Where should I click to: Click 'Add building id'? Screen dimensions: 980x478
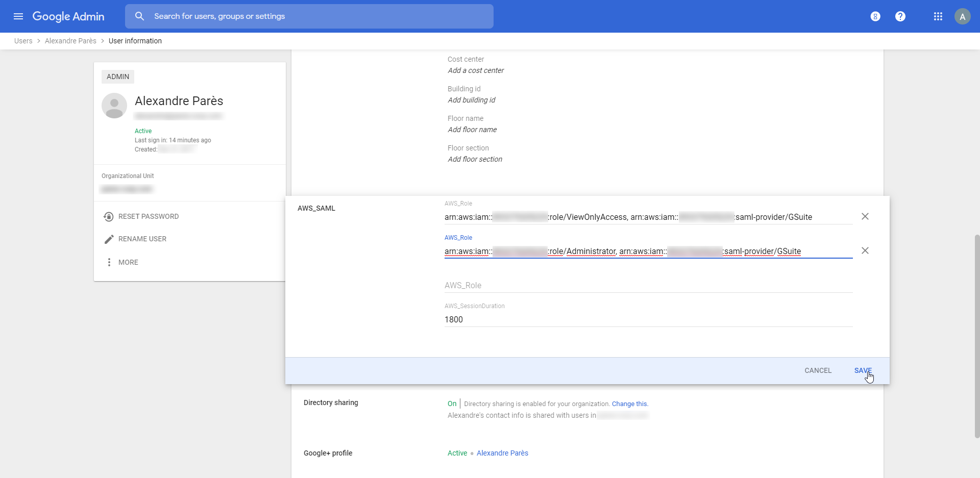[x=472, y=100]
